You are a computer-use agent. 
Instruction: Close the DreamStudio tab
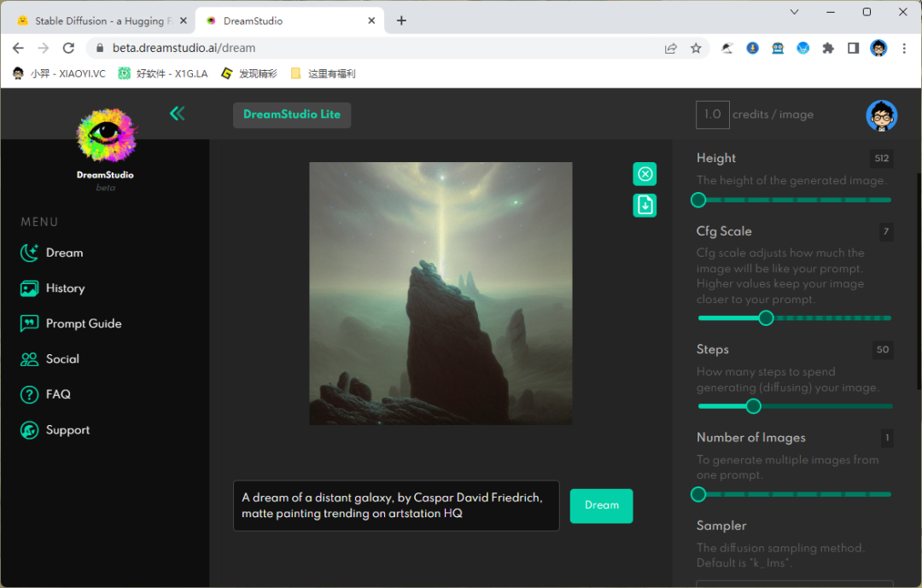pyautogui.click(x=371, y=20)
